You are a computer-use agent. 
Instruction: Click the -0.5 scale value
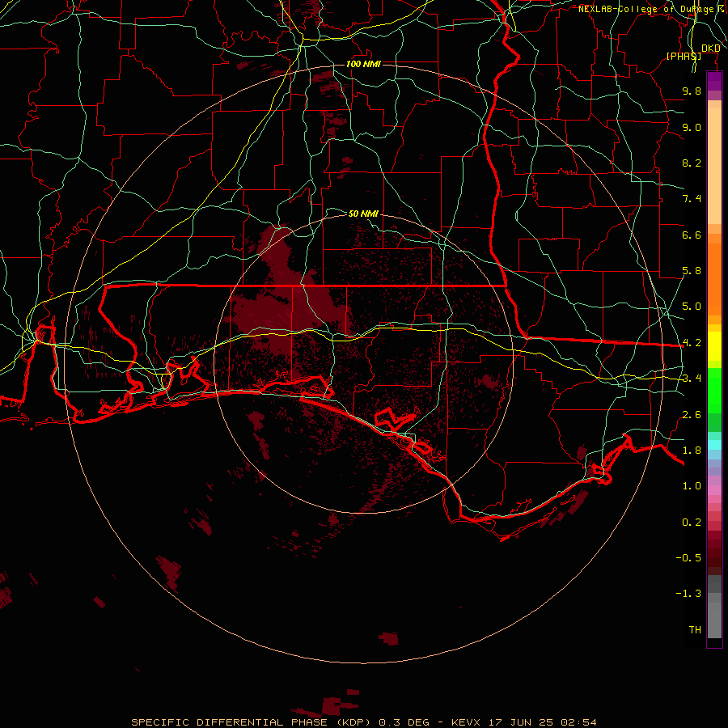(688, 558)
